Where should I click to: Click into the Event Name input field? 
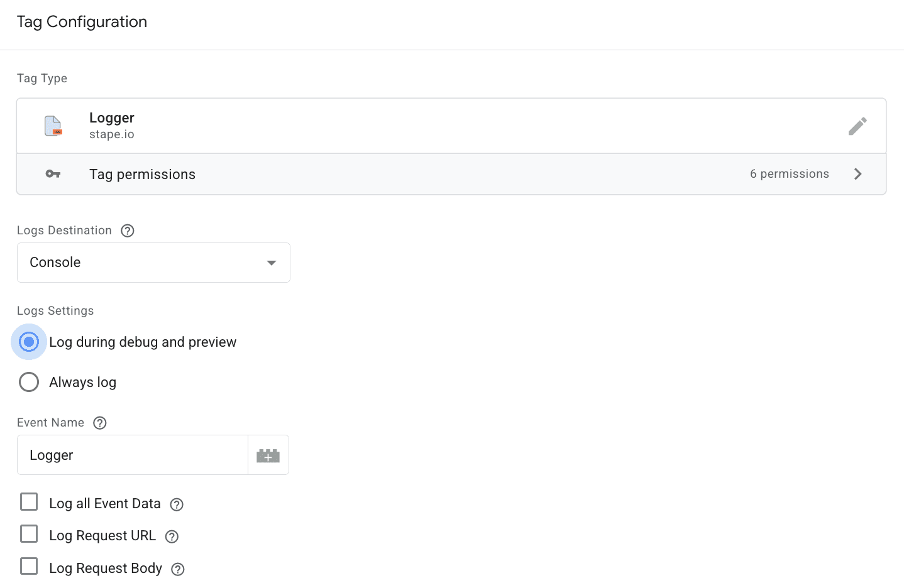(133, 455)
